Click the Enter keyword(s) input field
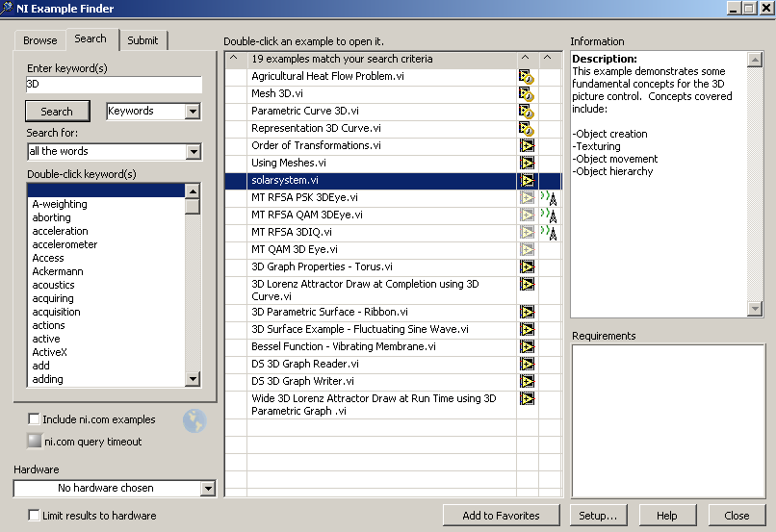The image size is (776, 532). [114, 84]
